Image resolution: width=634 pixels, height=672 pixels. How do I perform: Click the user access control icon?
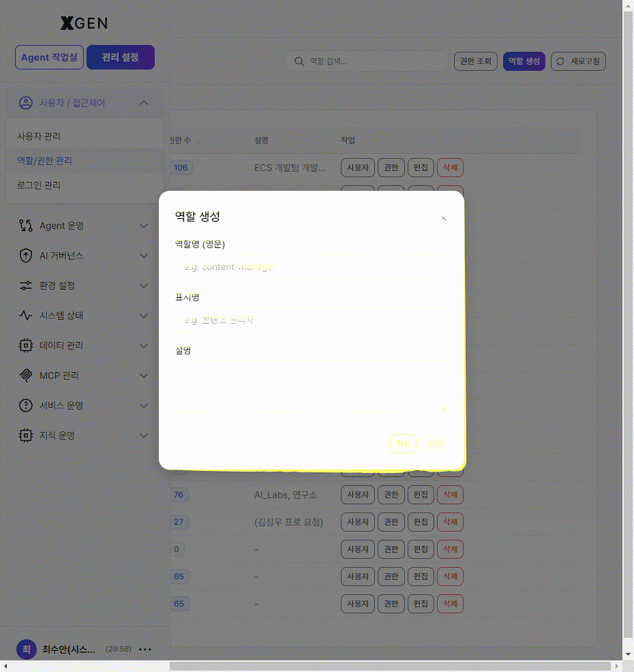coord(26,103)
